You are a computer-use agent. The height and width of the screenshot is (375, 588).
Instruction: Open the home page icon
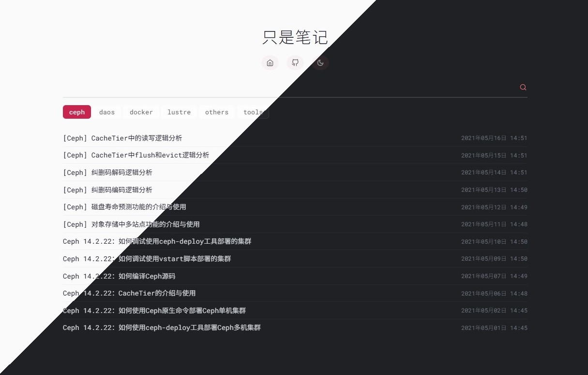coord(270,63)
